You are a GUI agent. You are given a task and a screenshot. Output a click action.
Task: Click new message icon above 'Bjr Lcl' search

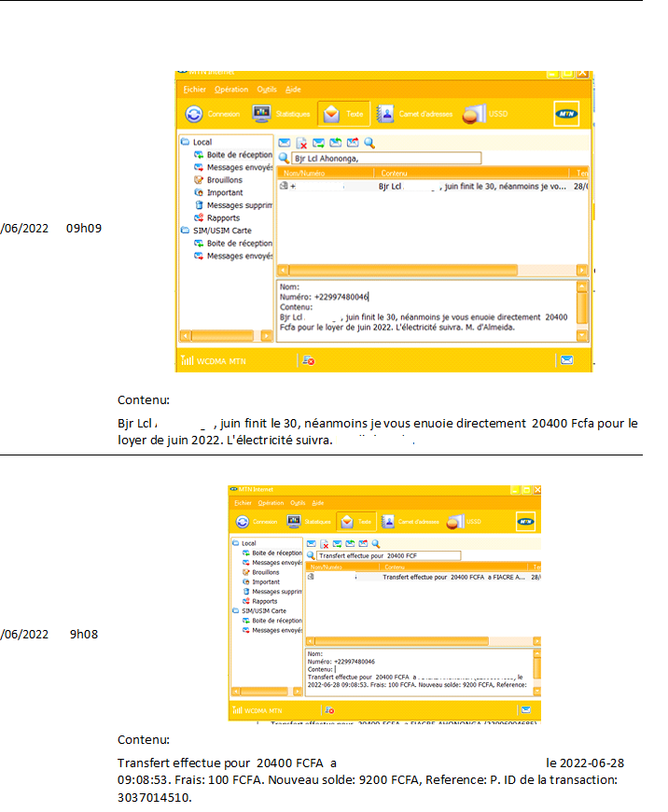pos(285,143)
